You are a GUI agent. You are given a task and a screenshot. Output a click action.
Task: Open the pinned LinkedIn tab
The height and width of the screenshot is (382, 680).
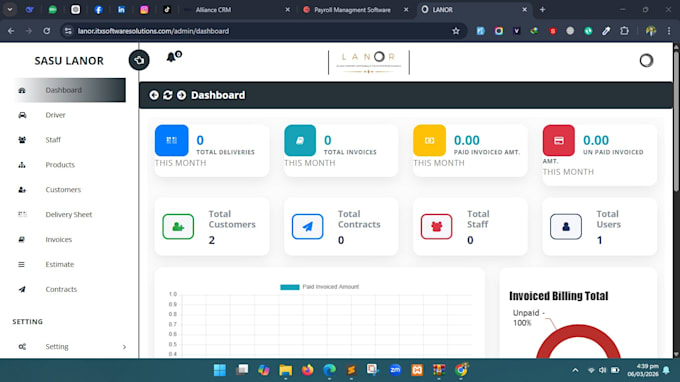point(121,10)
